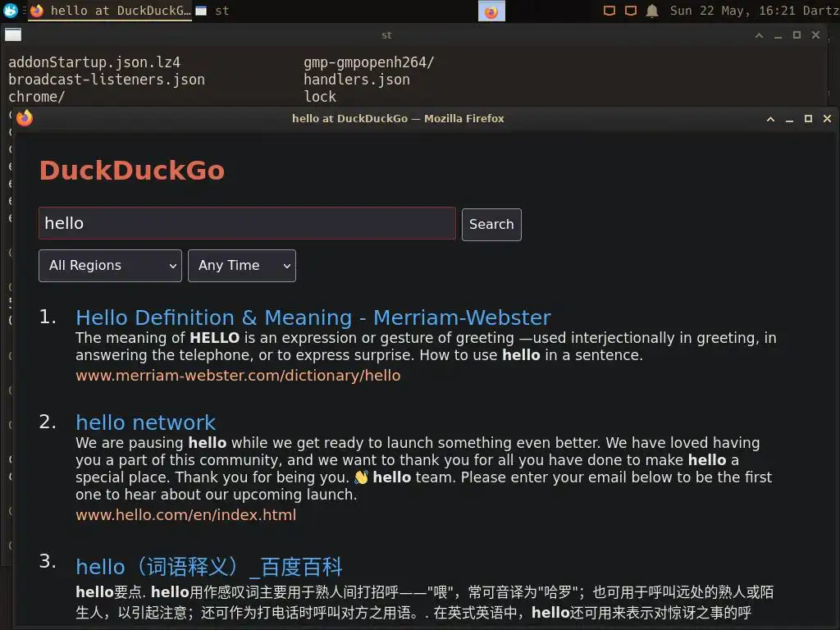Close the Mozilla Firefox window
This screenshot has height=630, width=840.
pyautogui.click(x=827, y=119)
